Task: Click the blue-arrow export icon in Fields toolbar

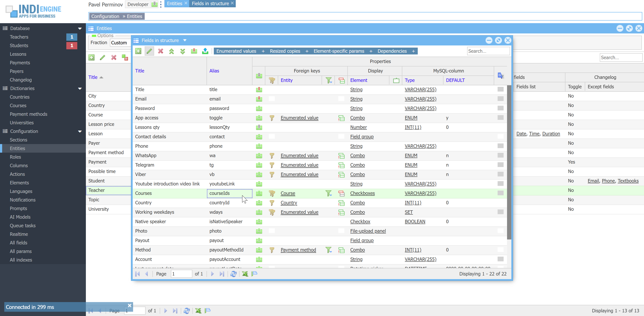Action: [205, 51]
